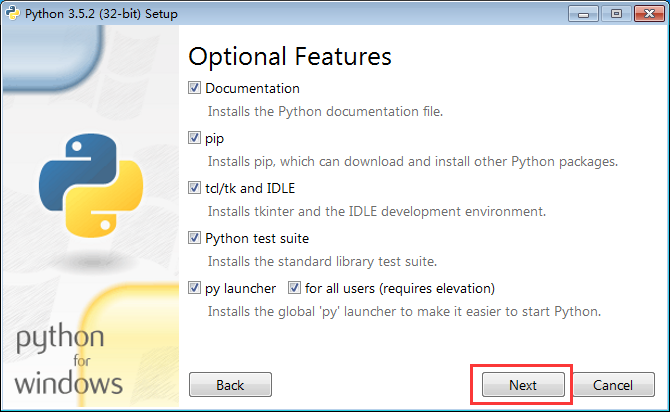Click the Python icon in the title bar
Image resolution: width=670 pixels, height=412 pixels.
[12, 13]
